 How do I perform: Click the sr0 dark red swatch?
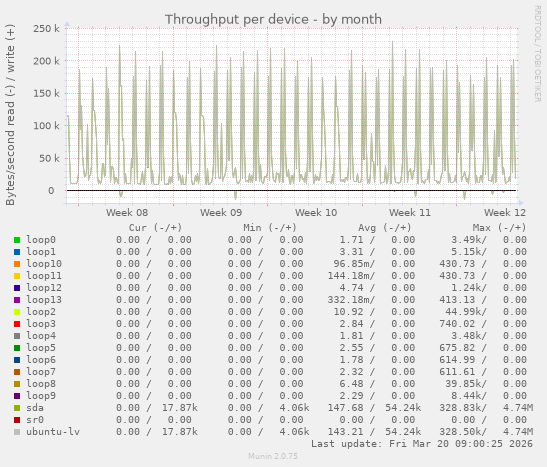[x=17, y=420]
